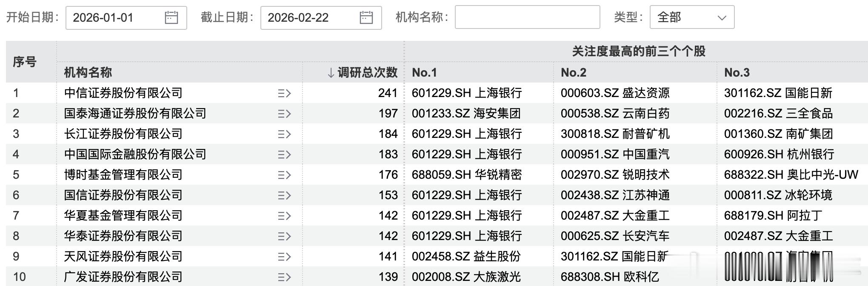Open 中国国际金融股份有限公司 institution name
The width and height of the screenshot is (868, 286).
(135, 154)
